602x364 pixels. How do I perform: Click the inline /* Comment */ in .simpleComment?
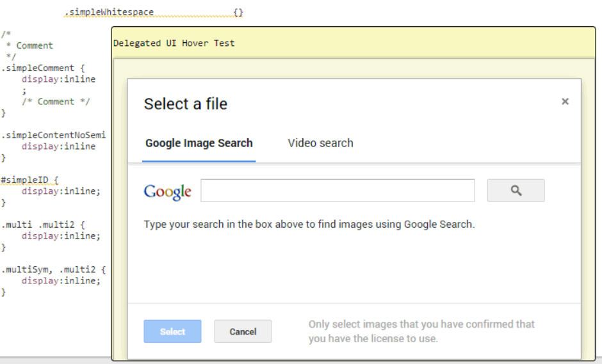(56, 102)
